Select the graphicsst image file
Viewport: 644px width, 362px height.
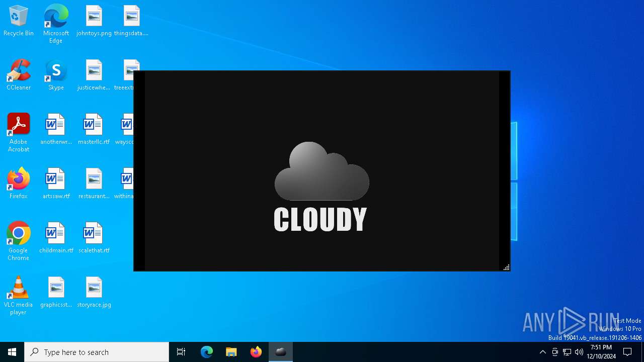(x=56, y=293)
